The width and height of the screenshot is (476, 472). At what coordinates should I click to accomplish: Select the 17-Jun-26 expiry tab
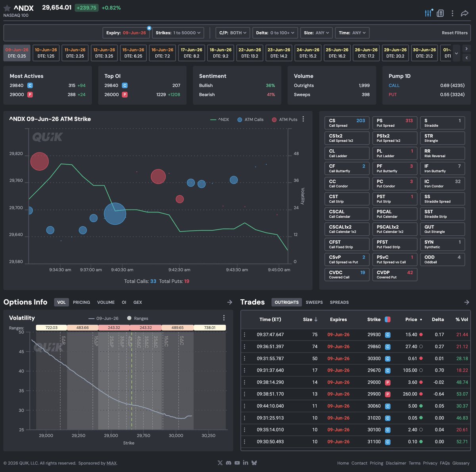192,53
